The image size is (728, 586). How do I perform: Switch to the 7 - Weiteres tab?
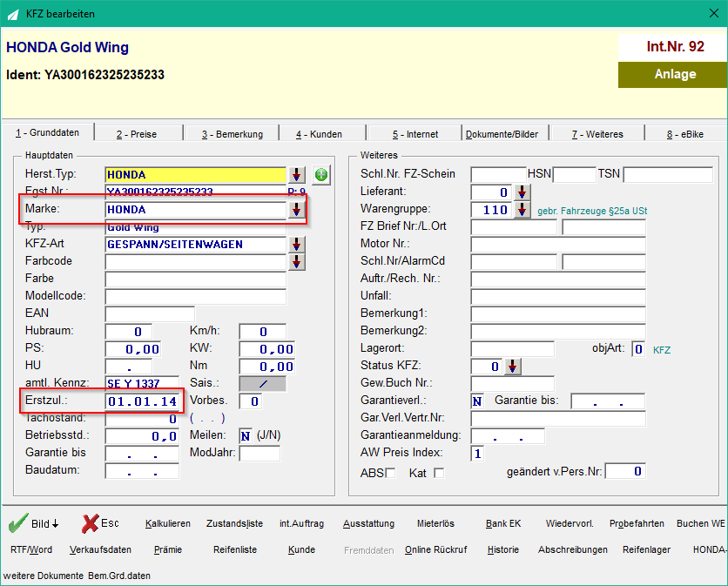(597, 134)
